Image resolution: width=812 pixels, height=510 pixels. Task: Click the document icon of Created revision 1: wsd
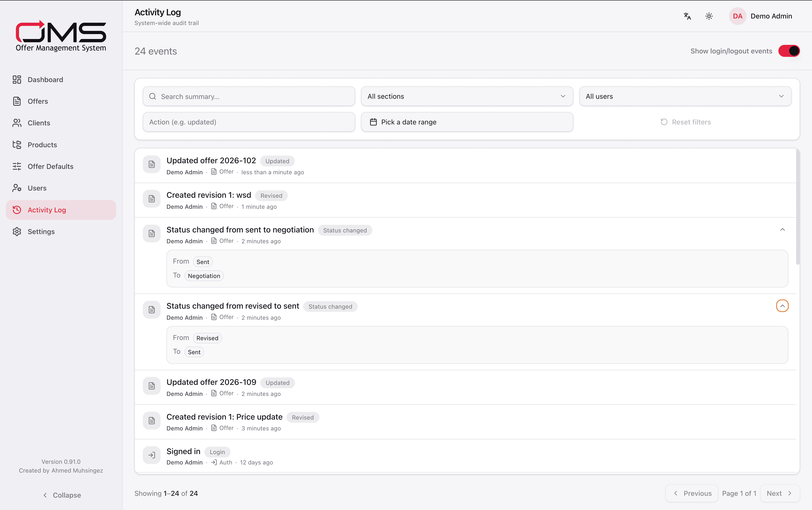coord(152,199)
